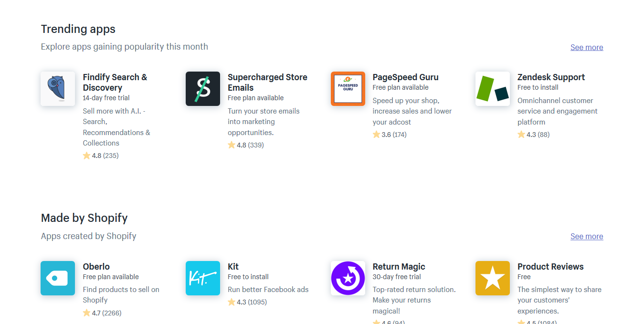Viewport: 644px width, 324px height.
Task: Click the Product Reviews star icon
Action: pyautogui.click(x=493, y=278)
